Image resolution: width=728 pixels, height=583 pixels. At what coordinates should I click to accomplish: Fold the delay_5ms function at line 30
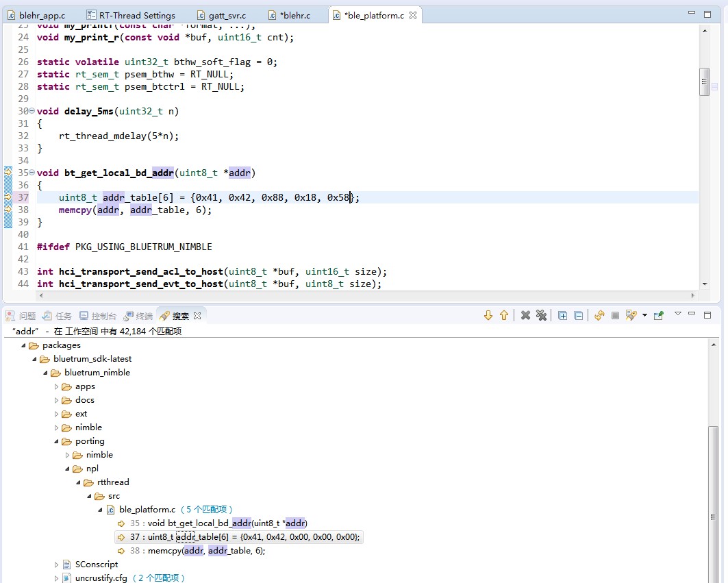pos(32,112)
